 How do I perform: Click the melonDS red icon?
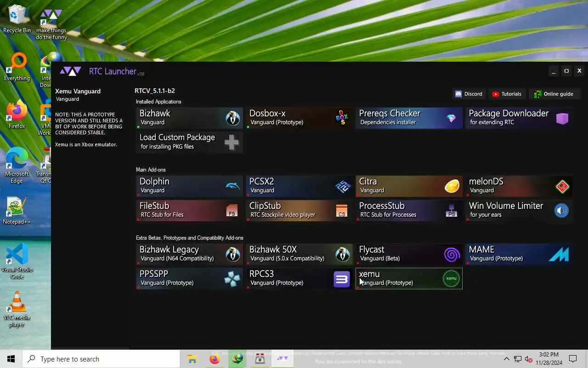(x=562, y=186)
